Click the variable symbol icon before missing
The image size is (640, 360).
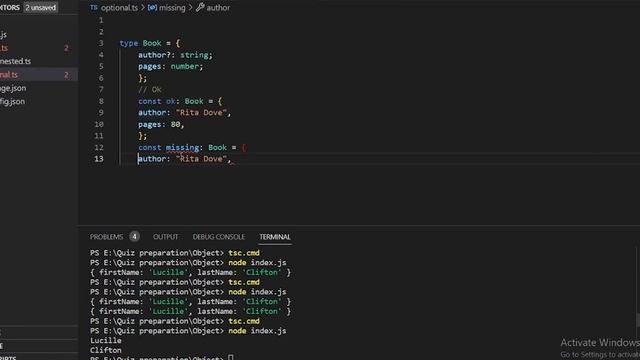(x=152, y=7)
